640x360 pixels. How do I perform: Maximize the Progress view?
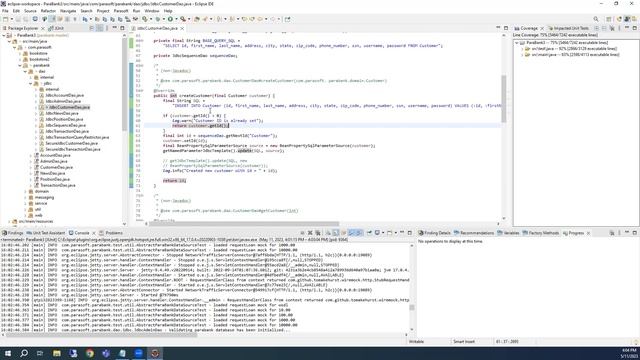(634, 233)
